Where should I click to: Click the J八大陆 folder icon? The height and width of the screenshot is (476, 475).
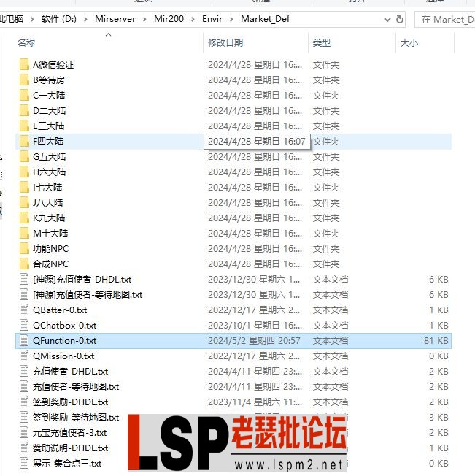tap(24, 203)
